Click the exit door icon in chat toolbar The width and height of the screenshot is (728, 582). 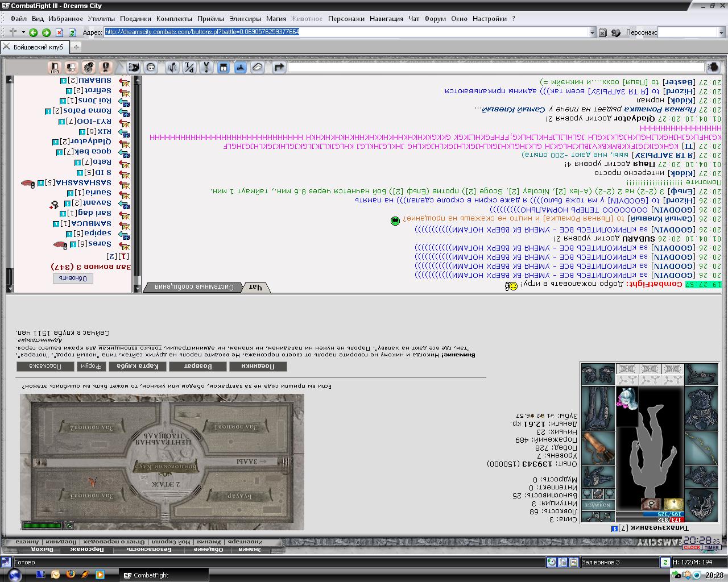[x=55, y=68]
